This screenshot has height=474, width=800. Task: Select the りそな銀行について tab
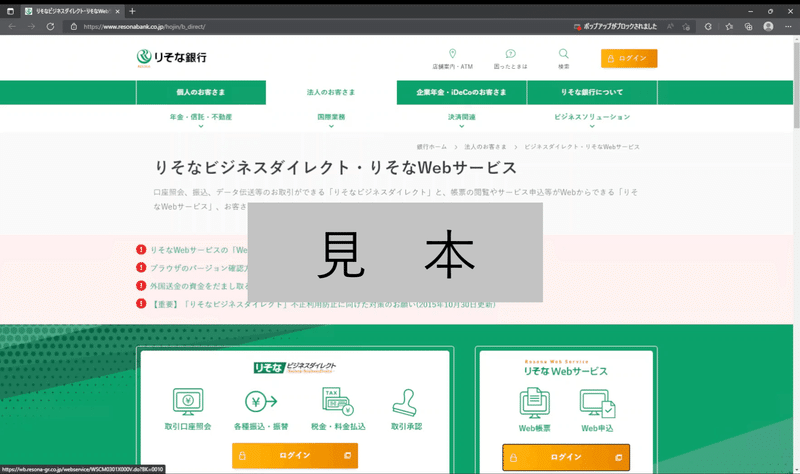[x=592, y=92]
